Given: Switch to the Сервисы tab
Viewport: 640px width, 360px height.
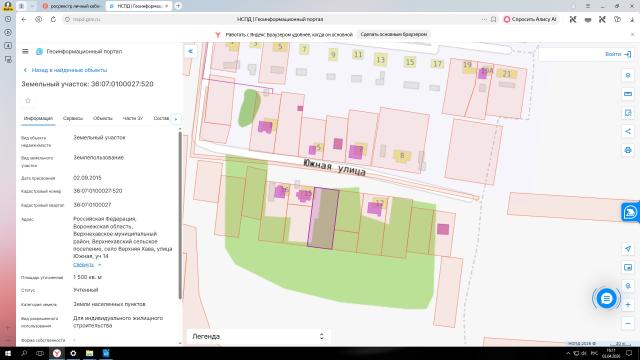Looking at the screenshot, I should (x=73, y=118).
